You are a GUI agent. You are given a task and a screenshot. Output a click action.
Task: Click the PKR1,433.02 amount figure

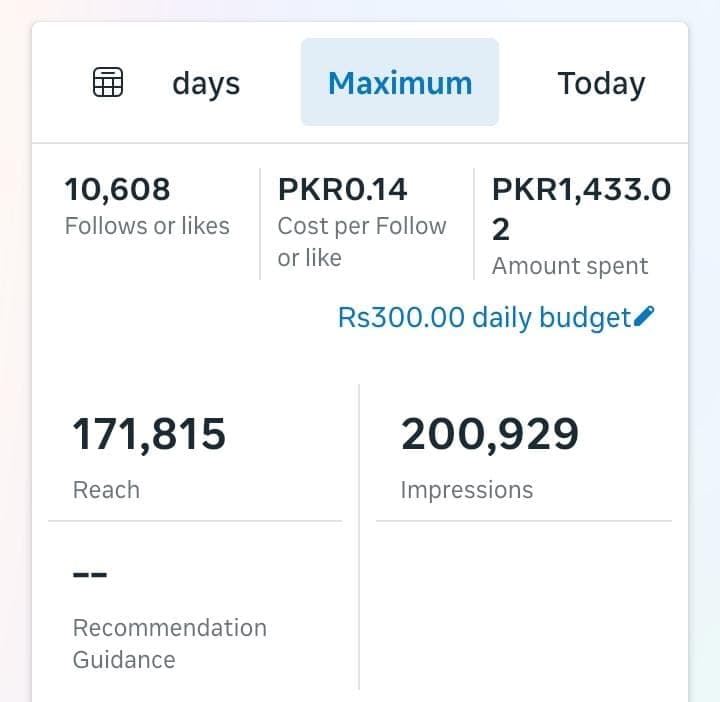(x=581, y=208)
